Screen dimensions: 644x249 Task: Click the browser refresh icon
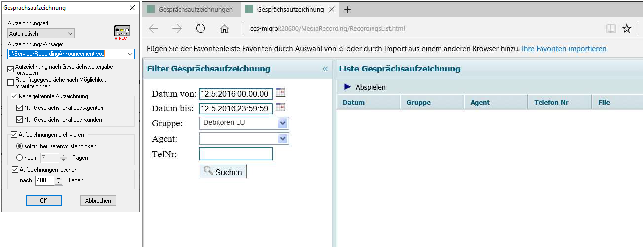tap(200, 29)
